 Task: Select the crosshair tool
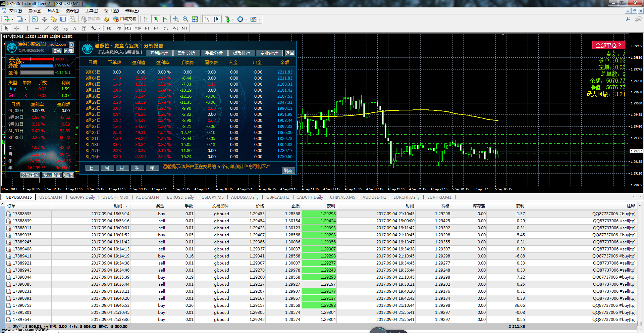(16, 28)
